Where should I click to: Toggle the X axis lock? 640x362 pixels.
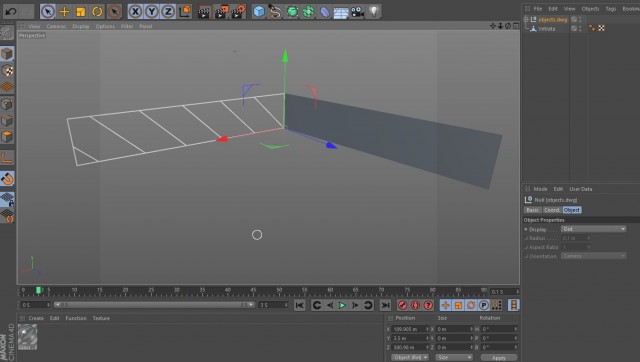coord(135,11)
